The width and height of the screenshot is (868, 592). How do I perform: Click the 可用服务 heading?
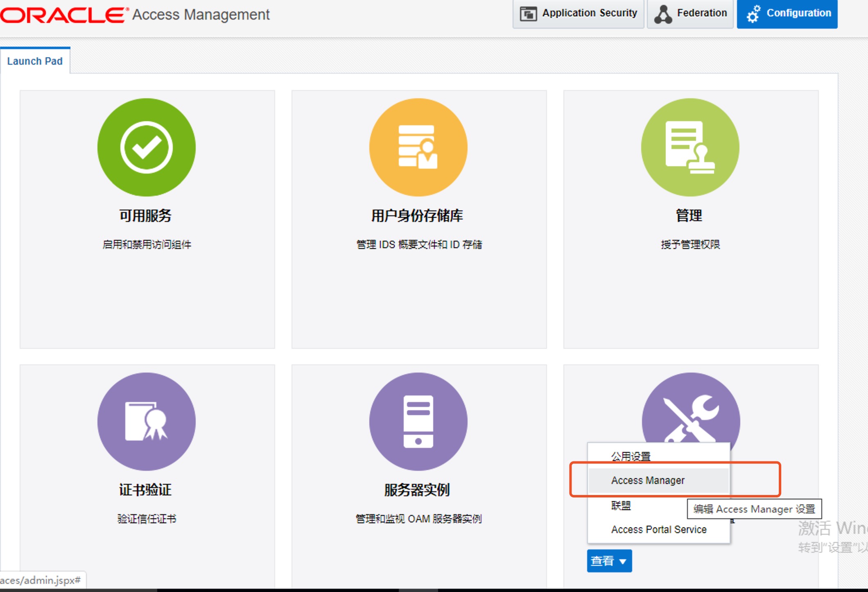coord(145,215)
